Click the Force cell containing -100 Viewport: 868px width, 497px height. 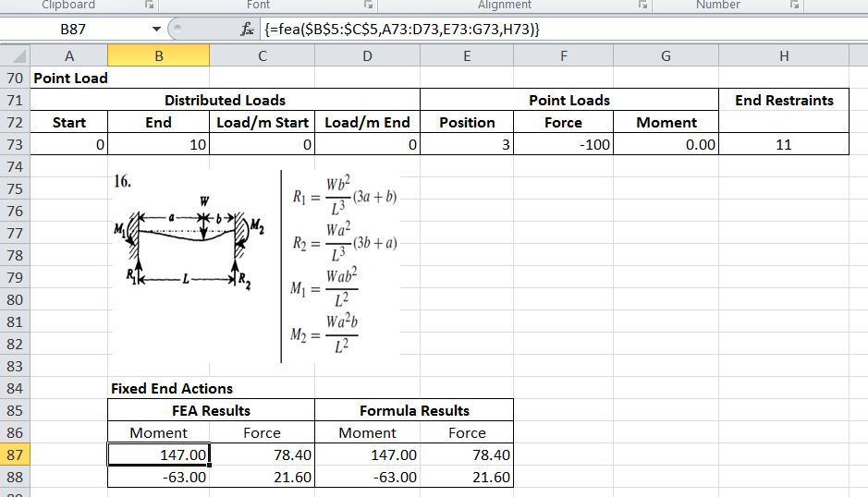point(563,145)
